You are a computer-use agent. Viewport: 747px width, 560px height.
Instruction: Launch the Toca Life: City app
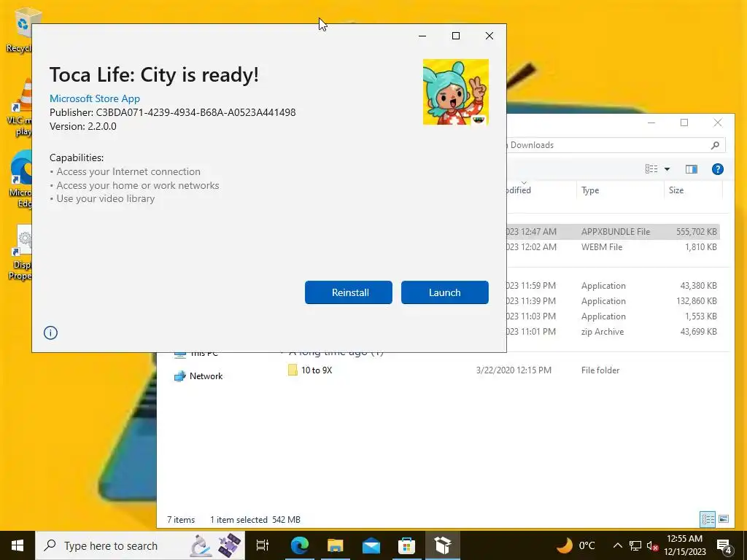[x=444, y=292]
